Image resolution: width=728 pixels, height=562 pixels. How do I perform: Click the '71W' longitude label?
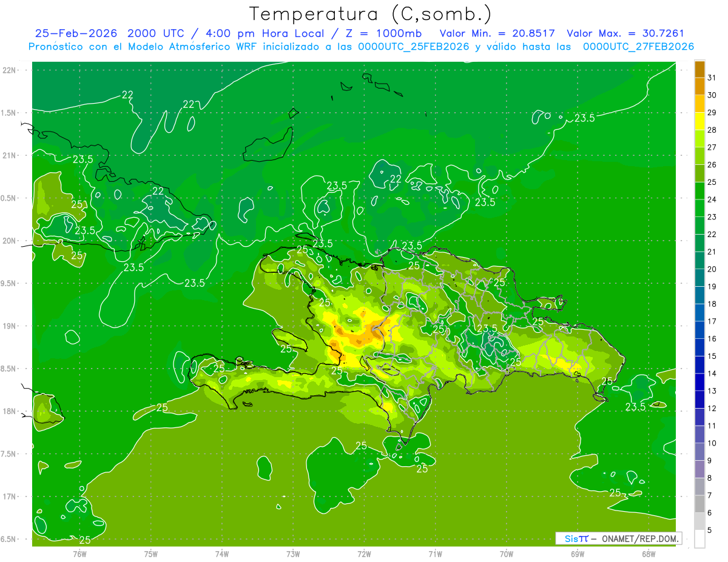(435, 554)
